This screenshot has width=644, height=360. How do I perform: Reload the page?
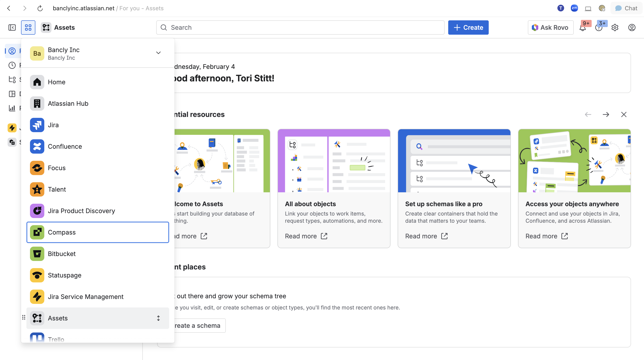point(40,8)
